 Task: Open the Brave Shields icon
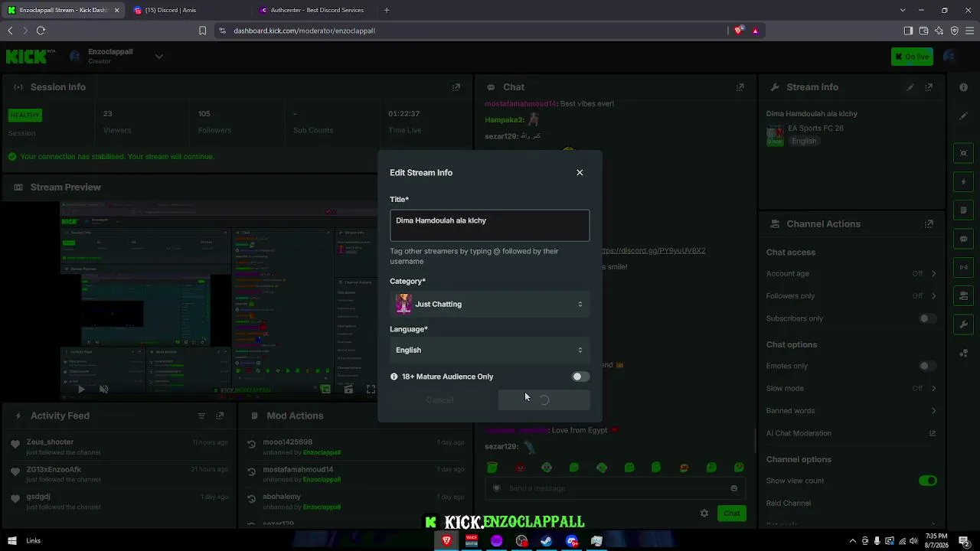[x=738, y=31]
